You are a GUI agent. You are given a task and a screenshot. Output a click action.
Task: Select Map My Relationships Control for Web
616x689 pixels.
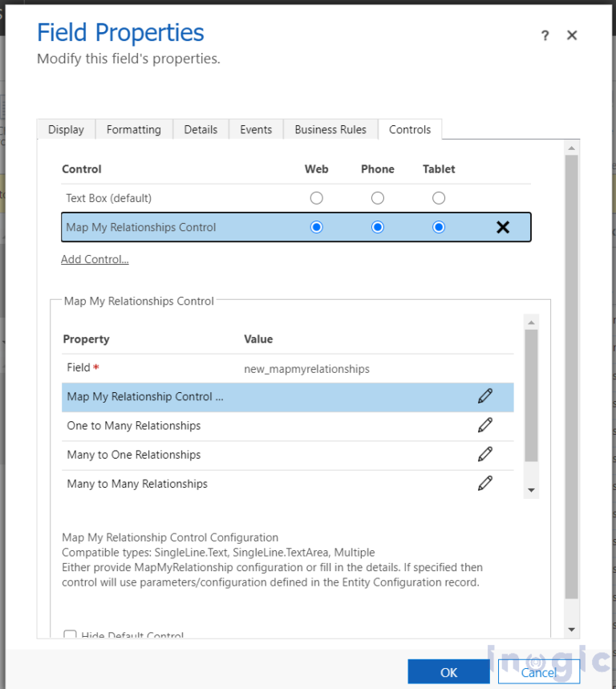coord(316,227)
